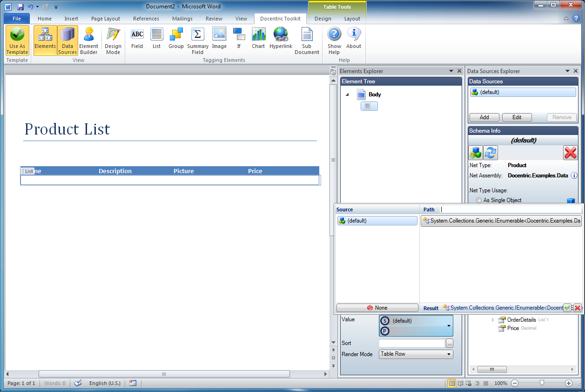Open the Elements Explorer panel options arrow

click(451, 71)
